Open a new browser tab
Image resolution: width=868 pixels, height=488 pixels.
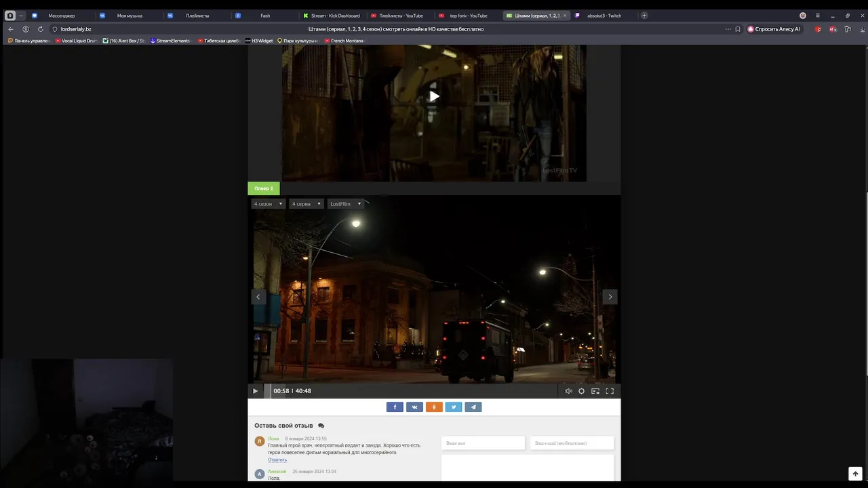[x=644, y=16]
